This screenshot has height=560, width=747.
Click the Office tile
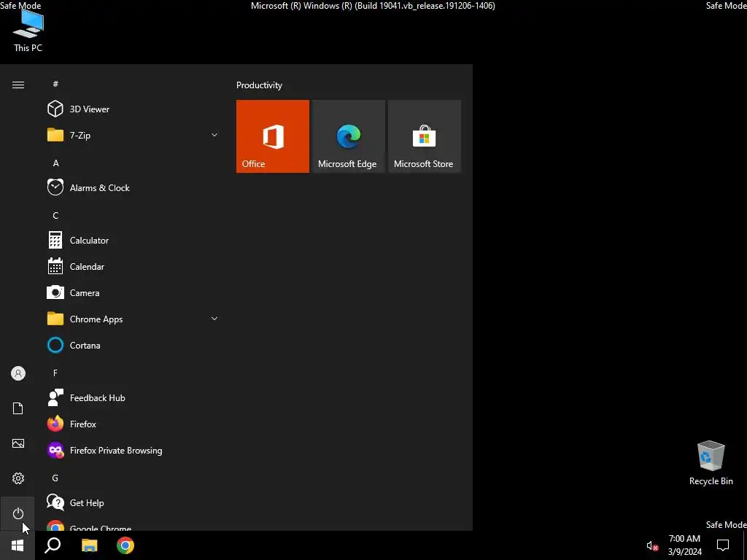point(273,136)
